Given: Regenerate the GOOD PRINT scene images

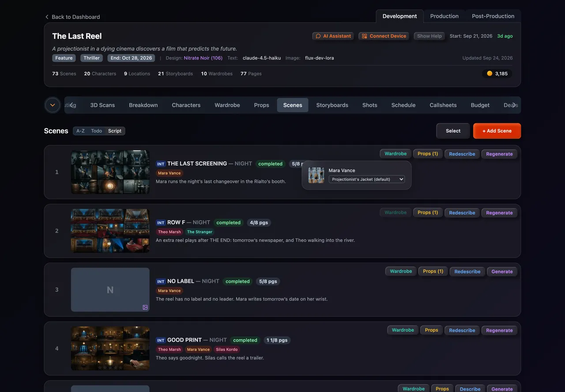Looking at the screenshot, I should (x=499, y=330).
